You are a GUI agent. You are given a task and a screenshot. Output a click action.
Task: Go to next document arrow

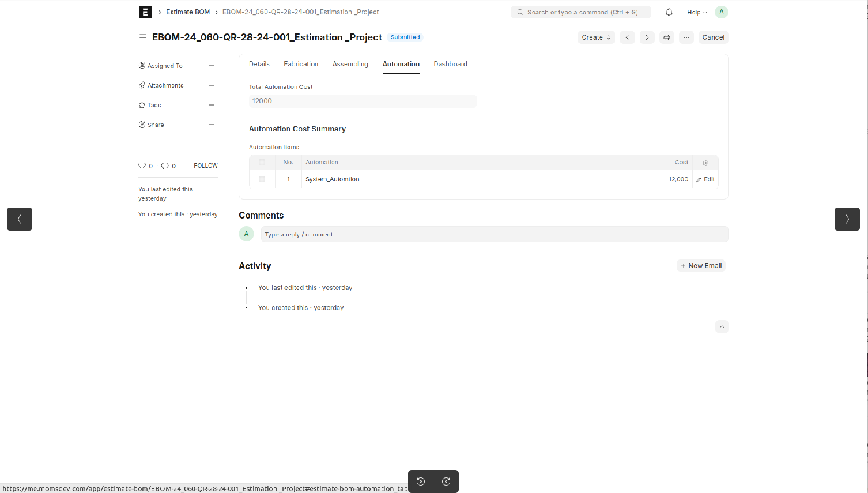click(x=647, y=37)
